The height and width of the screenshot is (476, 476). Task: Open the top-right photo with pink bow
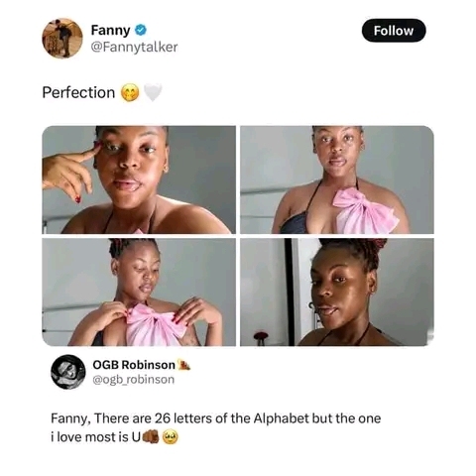[337, 179]
